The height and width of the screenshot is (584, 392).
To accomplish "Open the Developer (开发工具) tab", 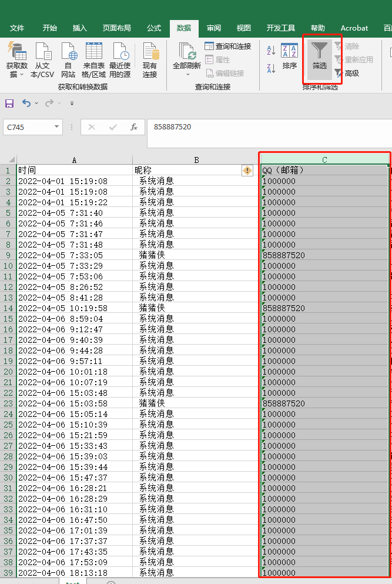I will point(281,28).
